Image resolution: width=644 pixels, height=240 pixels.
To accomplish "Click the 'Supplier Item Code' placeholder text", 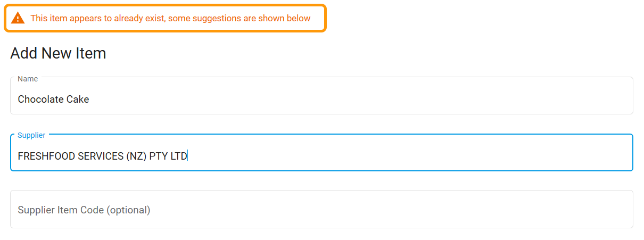I will coord(61,210).
